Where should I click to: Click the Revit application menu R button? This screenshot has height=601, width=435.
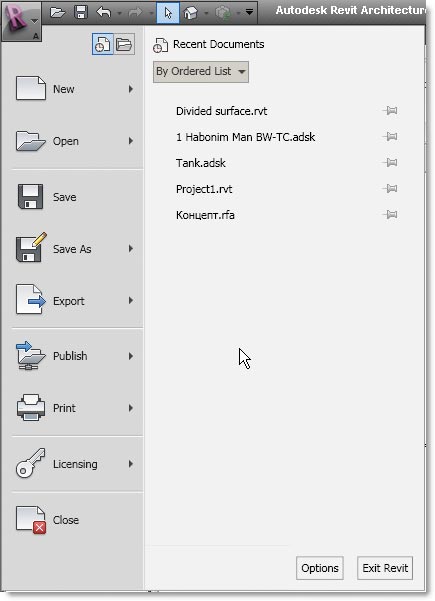[21, 20]
